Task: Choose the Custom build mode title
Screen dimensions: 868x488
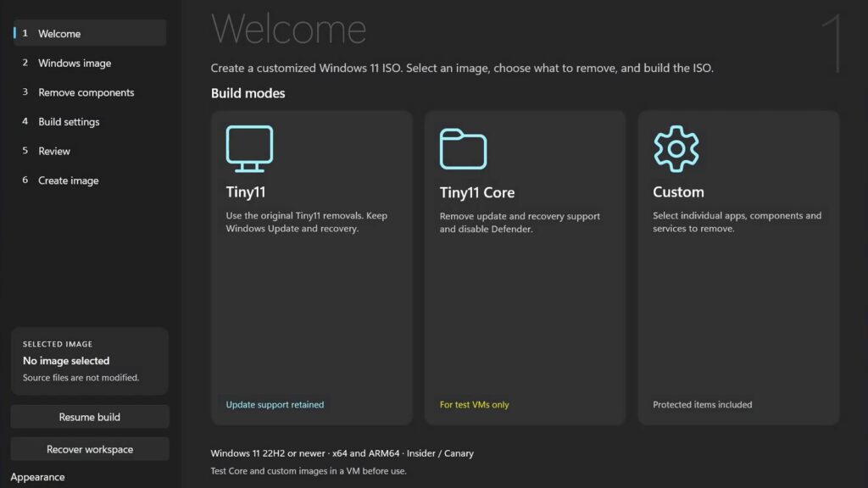Action: [x=678, y=192]
